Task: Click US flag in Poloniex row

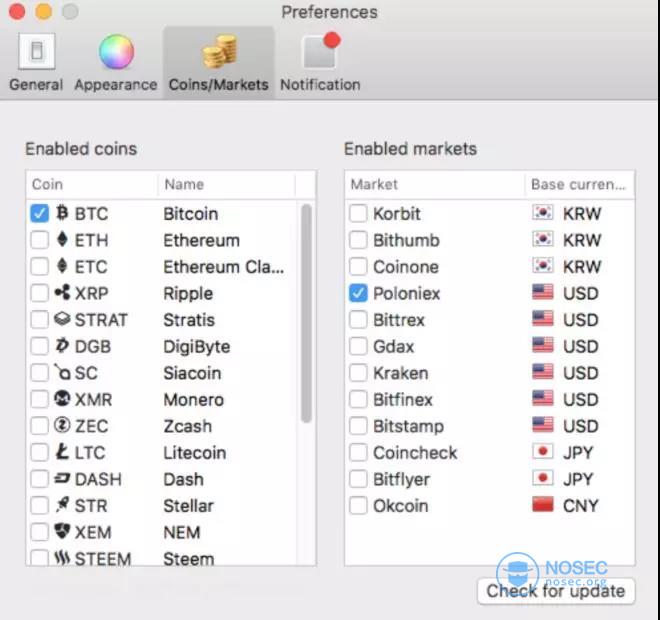Action: 543,292
